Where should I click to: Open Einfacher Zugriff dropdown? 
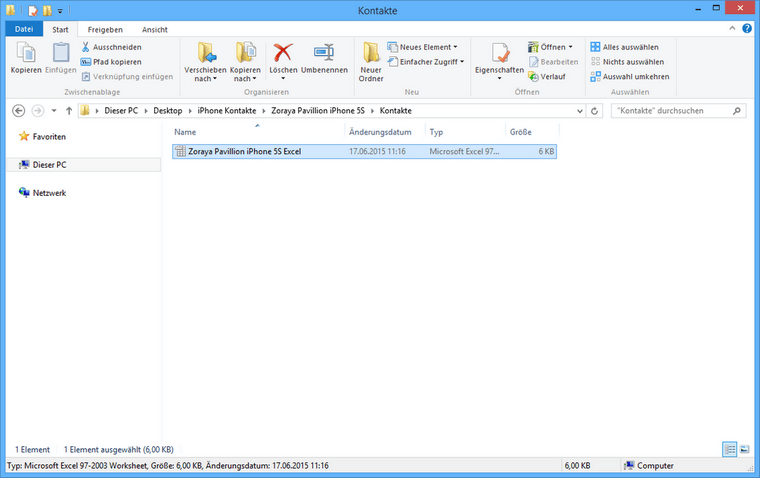pos(426,62)
